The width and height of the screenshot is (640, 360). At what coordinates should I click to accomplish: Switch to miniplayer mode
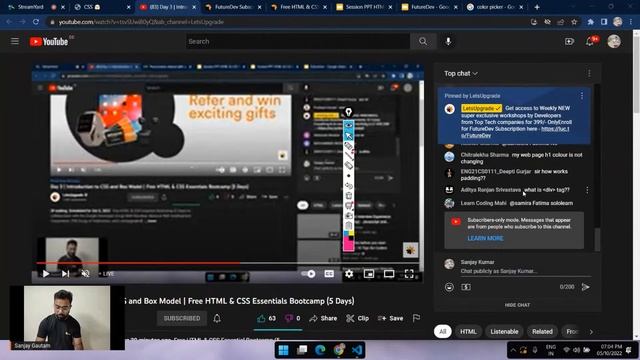tap(369, 273)
